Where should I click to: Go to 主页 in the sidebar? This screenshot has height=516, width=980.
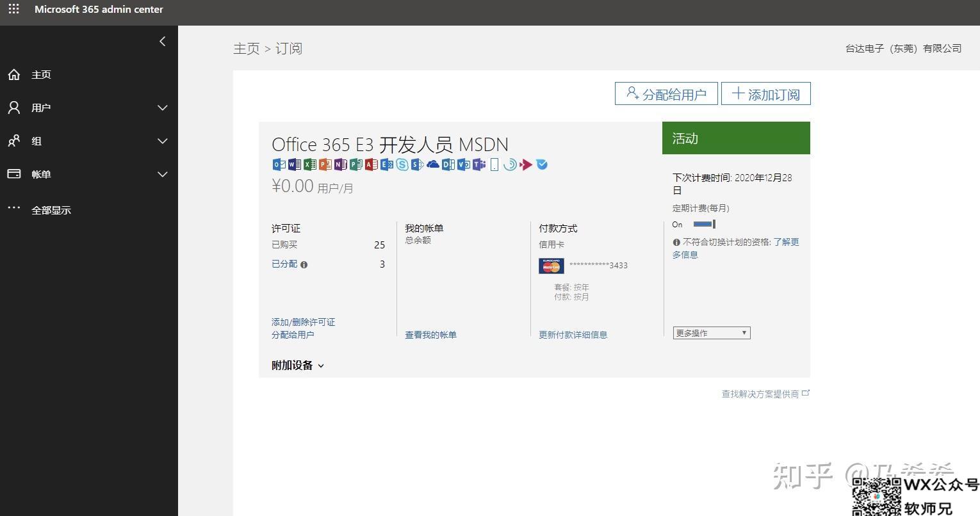coord(41,74)
